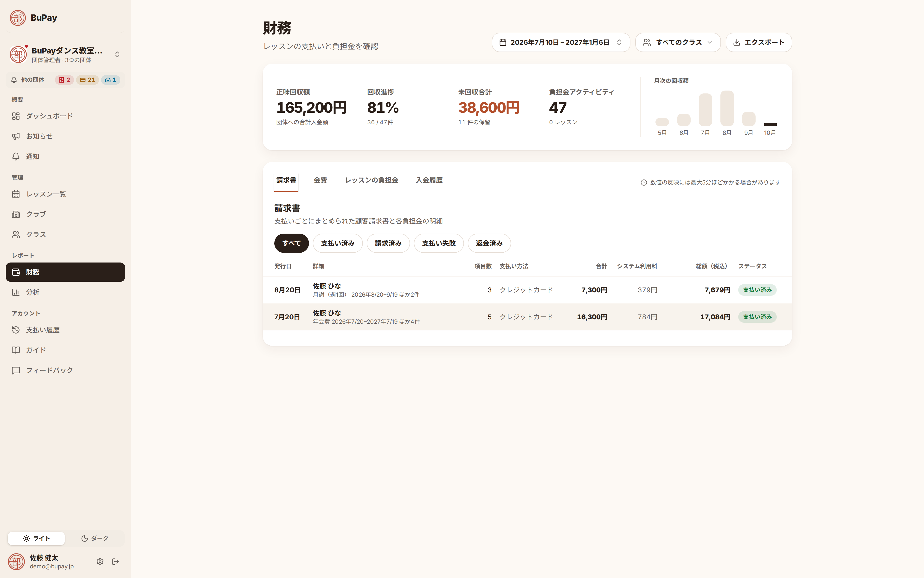This screenshot has height=578, width=924.
Task: Switch to ライト light theme
Action: click(36, 538)
